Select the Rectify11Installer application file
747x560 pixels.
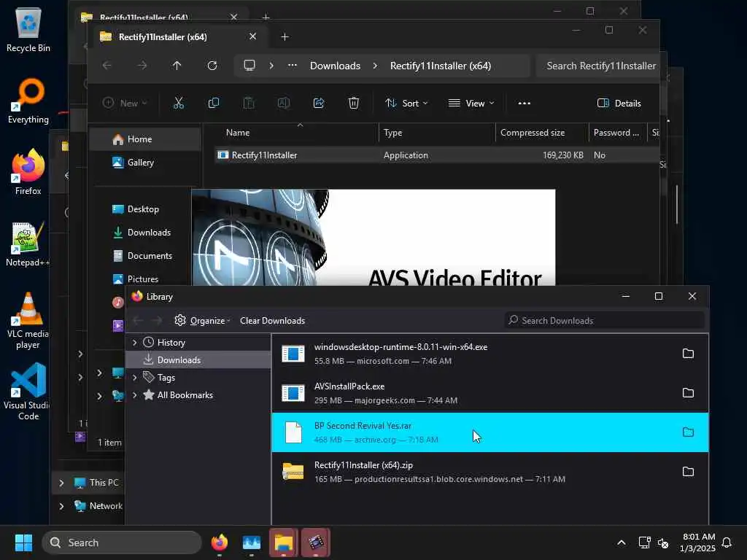tap(436, 155)
